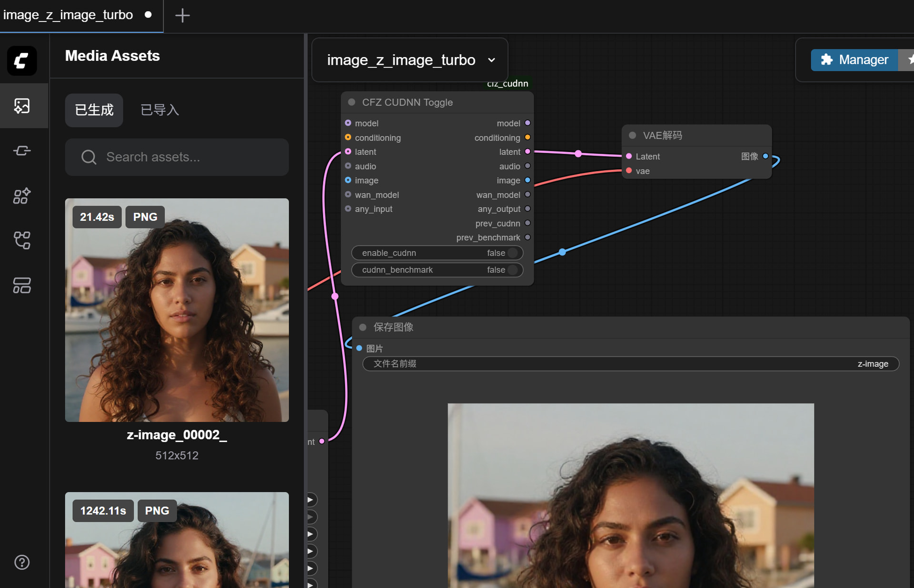Toggle enable_cudnn switch
Image resolution: width=914 pixels, height=588 pixels.
coord(513,253)
